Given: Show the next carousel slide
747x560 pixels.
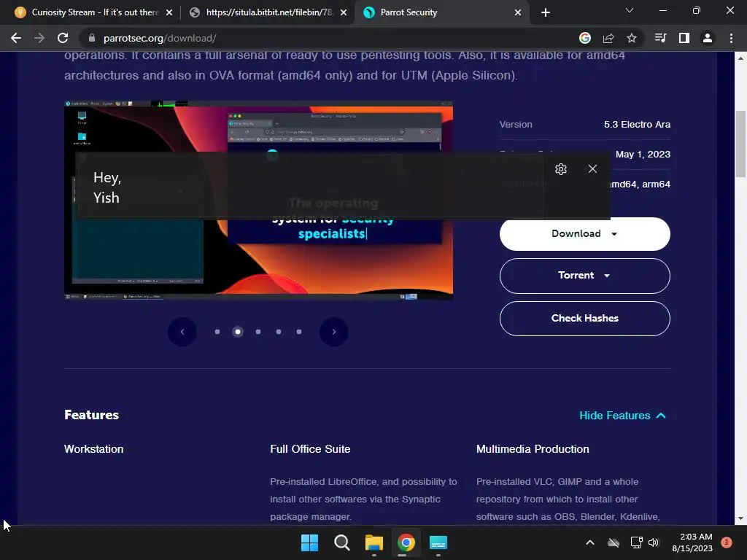Looking at the screenshot, I should [334, 332].
